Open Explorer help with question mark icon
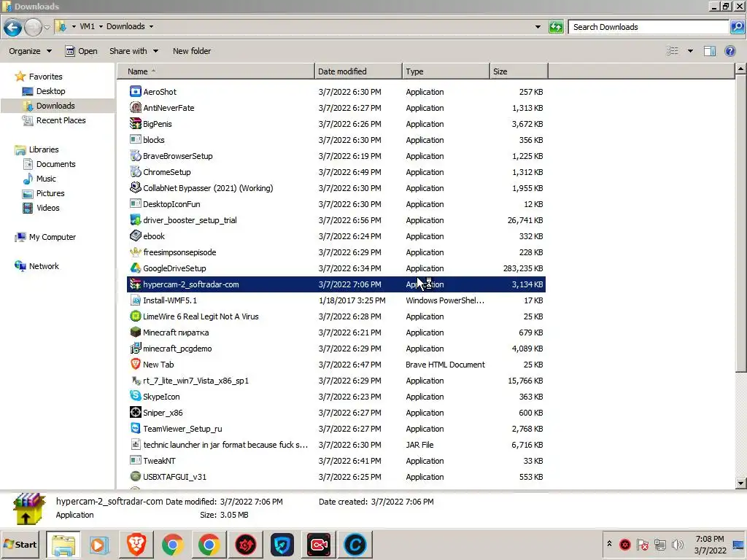 tap(729, 51)
